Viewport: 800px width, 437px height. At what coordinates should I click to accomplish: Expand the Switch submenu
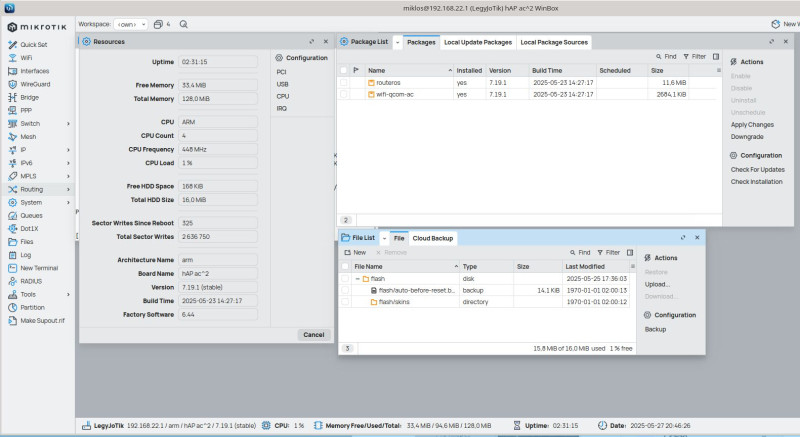point(68,124)
